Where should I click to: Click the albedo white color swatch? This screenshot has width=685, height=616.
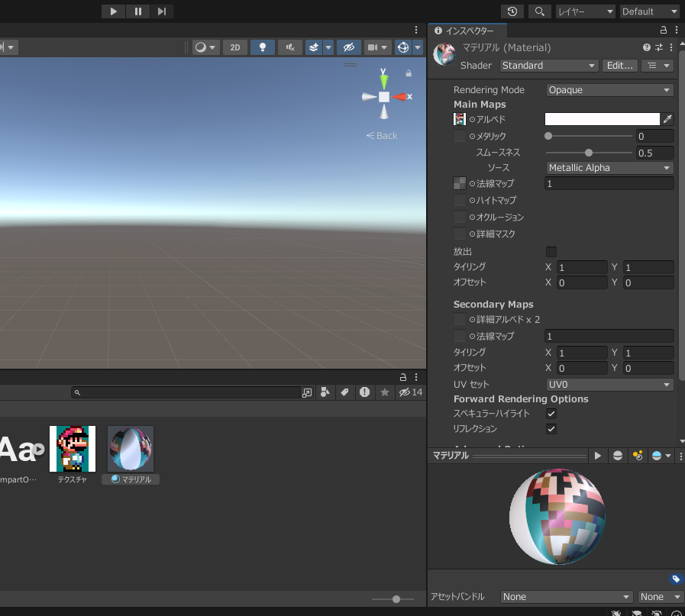[x=602, y=119]
